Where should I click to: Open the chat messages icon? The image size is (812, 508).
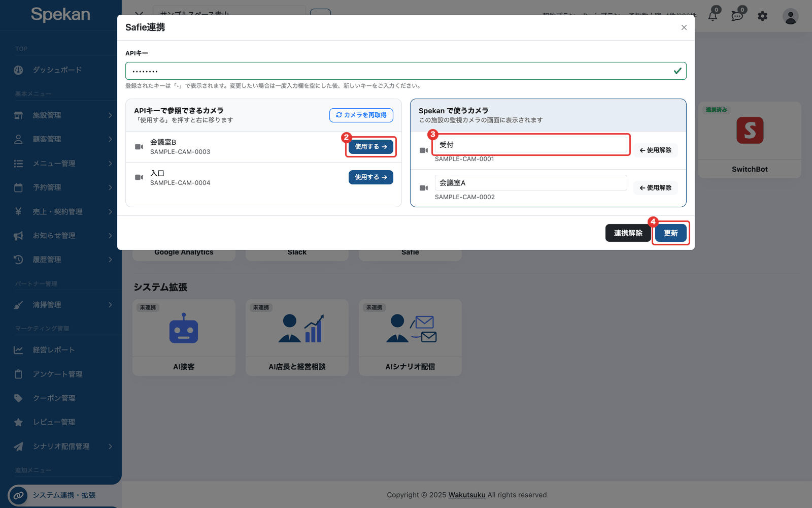tap(737, 16)
